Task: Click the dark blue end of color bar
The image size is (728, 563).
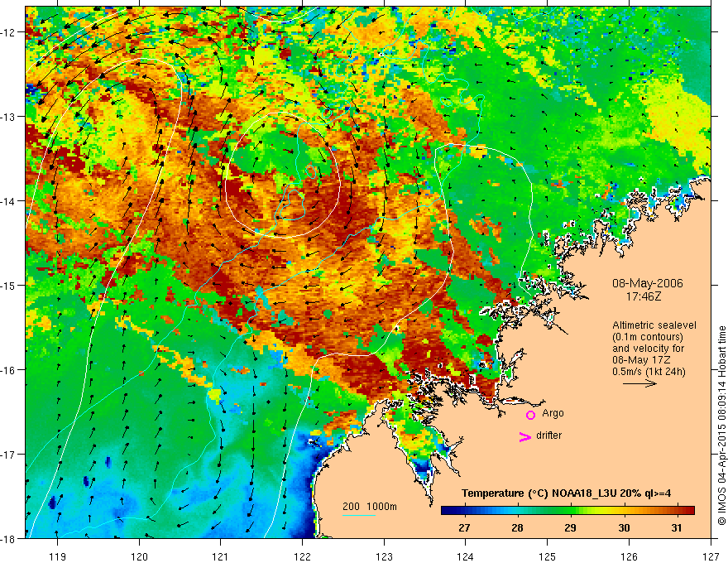Action: 446,510
